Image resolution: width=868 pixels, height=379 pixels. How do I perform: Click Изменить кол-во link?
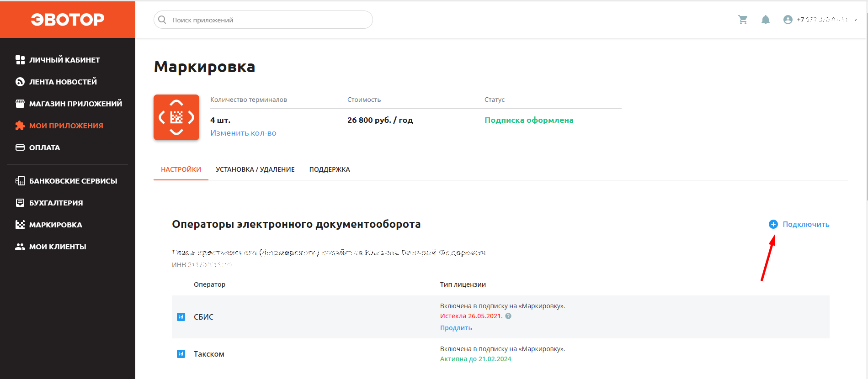tap(243, 133)
